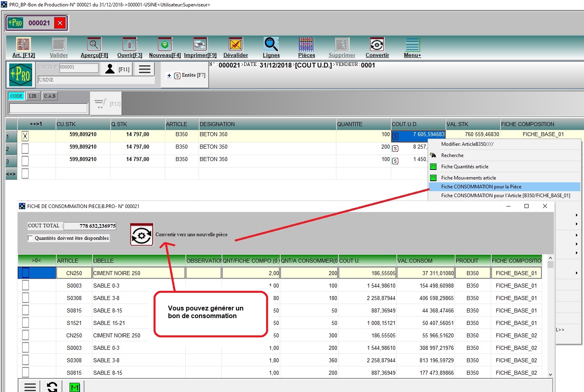Image resolution: width=584 pixels, height=392 pixels.
Task: Choose Recherche in the context menu
Action: pyautogui.click(x=505, y=155)
